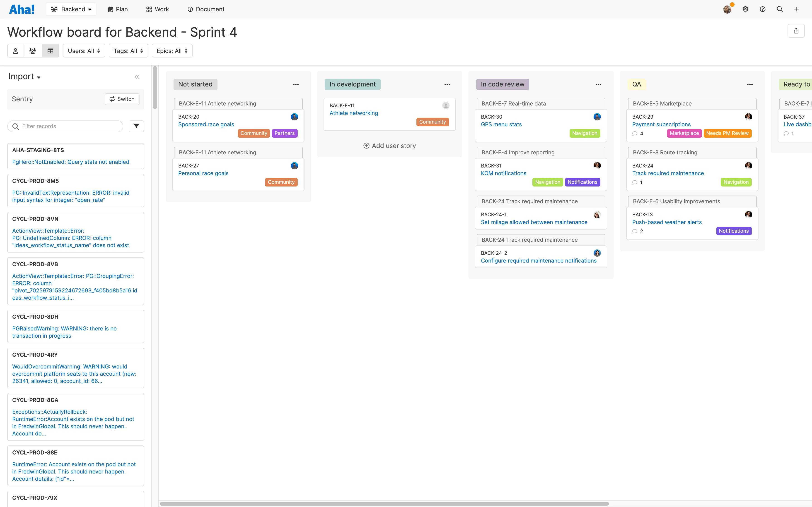Collapse the Import sidebar panel
The image size is (812, 507).
click(137, 77)
